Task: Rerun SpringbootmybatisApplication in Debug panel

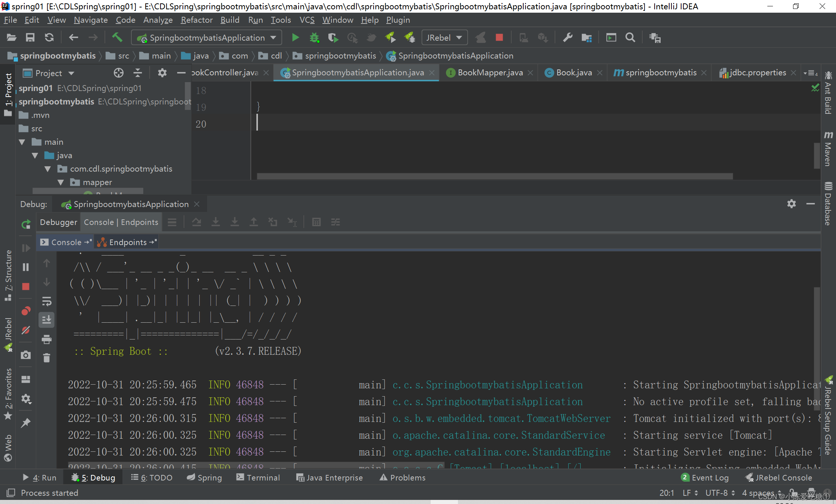Action: coord(26,224)
